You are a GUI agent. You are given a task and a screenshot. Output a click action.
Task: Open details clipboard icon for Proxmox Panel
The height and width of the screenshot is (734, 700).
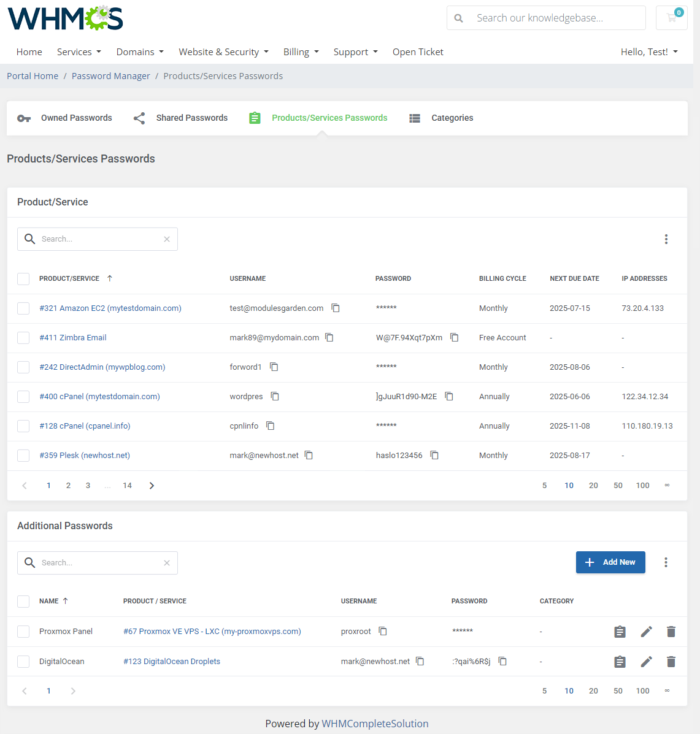pyautogui.click(x=620, y=632)
